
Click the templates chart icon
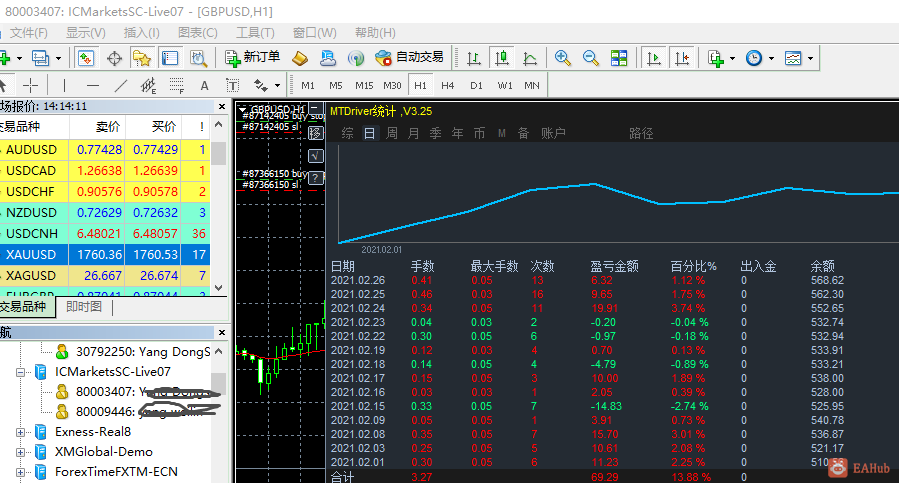[x=793, y=58]
